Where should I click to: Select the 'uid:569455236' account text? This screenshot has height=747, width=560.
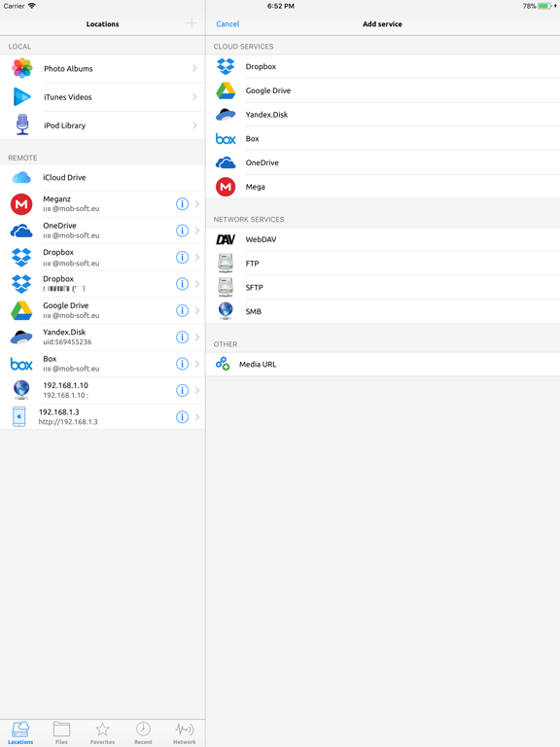point(67,342)
